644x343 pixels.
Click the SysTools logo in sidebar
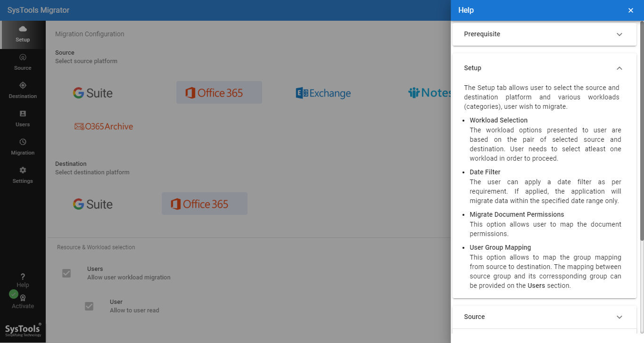click(x=23, y=330)
